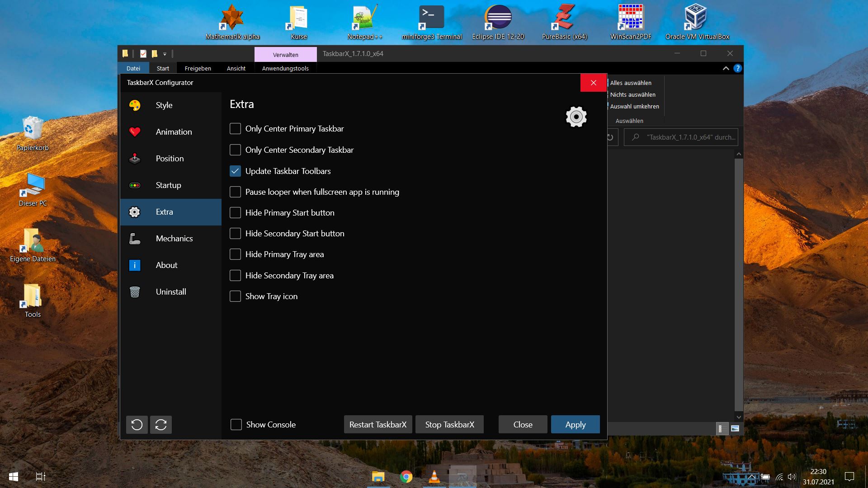The width and height of the screenshot is (868, 488).
Task: Expand the Explorer ribbon with chevron
Action: pyautogui.click(x=726, y=69)
